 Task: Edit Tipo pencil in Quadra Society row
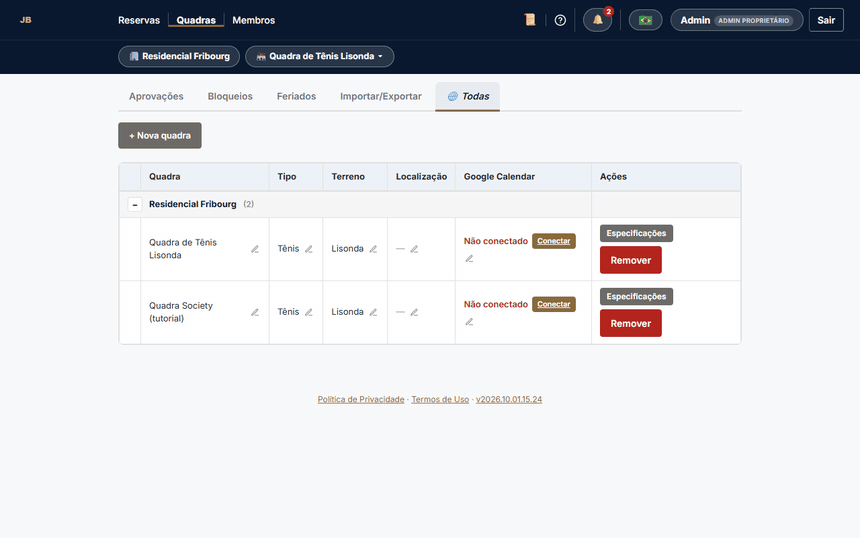pyautogui.click(x=309, y=312)
